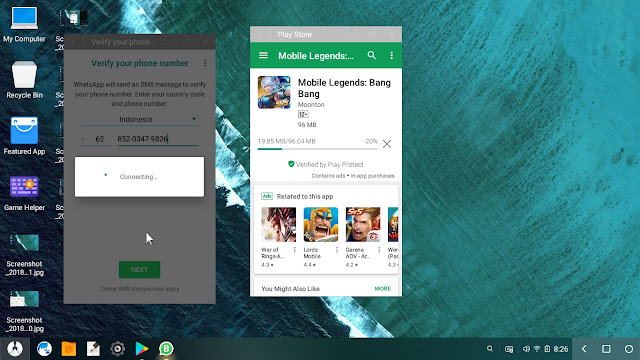Viewport: 640px width, 360px height.
Task: Open options dots for Garena AOV
Action: (379, 250)
